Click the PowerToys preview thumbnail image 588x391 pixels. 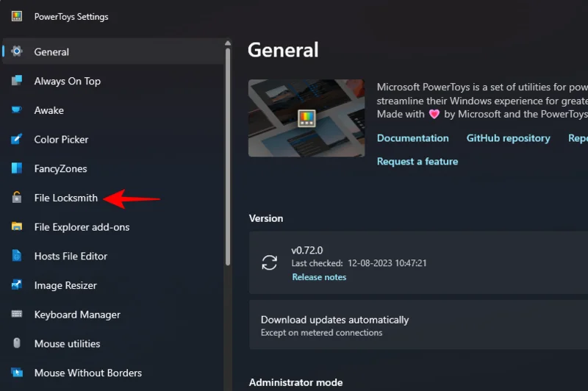click(306, 118)
